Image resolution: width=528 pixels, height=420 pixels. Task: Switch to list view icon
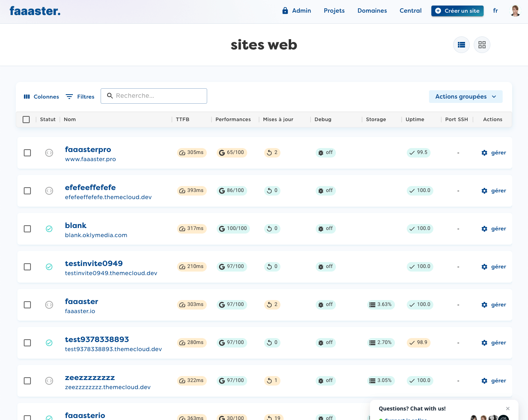(x=461, y=45)
